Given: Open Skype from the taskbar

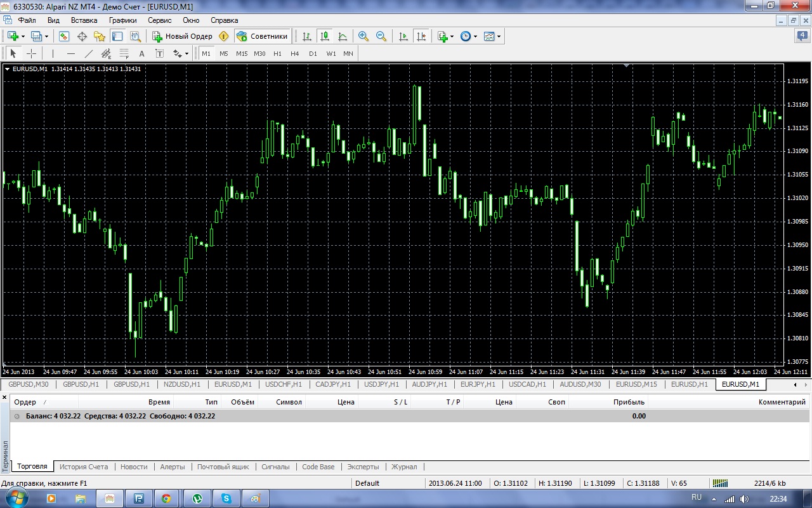Looking at the screenshot, I should pyautogui.click(x=226, y=498).
